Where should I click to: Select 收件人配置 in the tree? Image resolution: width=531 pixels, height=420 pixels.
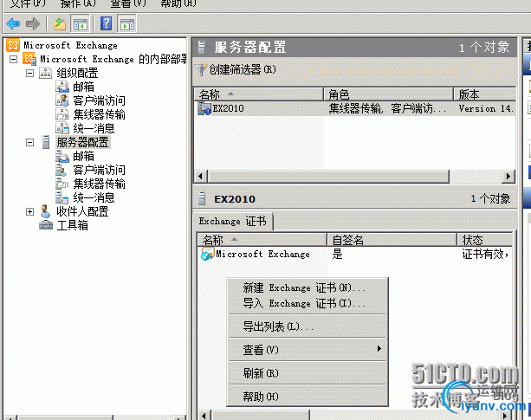82,211
